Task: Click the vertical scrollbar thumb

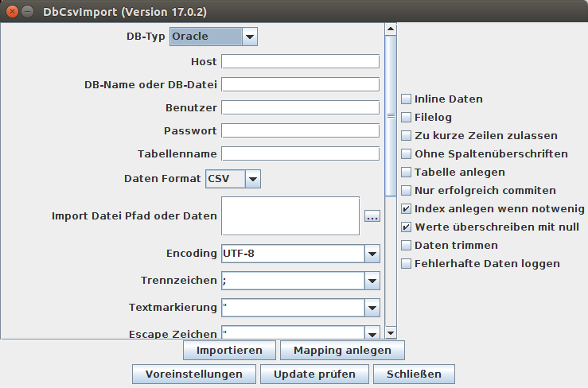Action: click(x=391, y=116)
